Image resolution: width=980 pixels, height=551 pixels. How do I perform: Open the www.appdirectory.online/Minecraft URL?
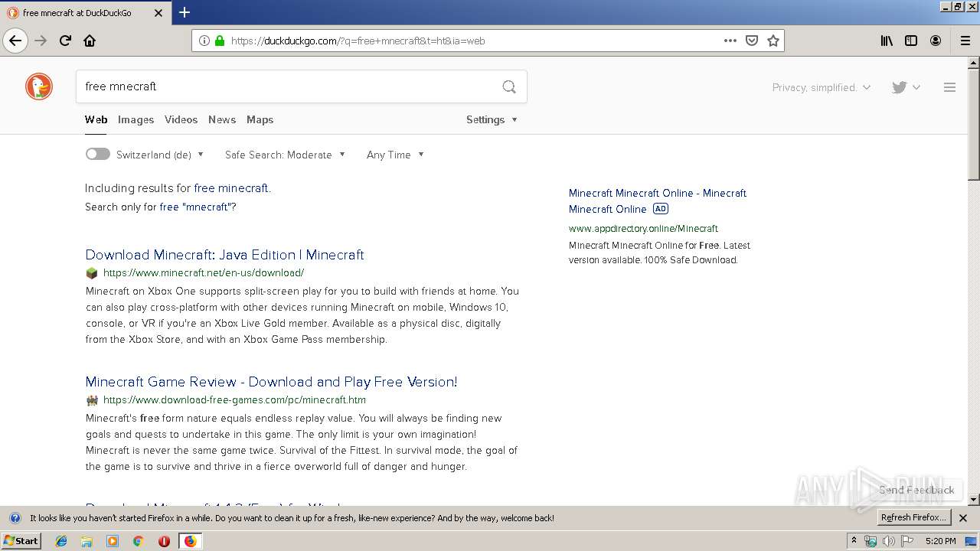pyautogui.click(x=643, y=228)
